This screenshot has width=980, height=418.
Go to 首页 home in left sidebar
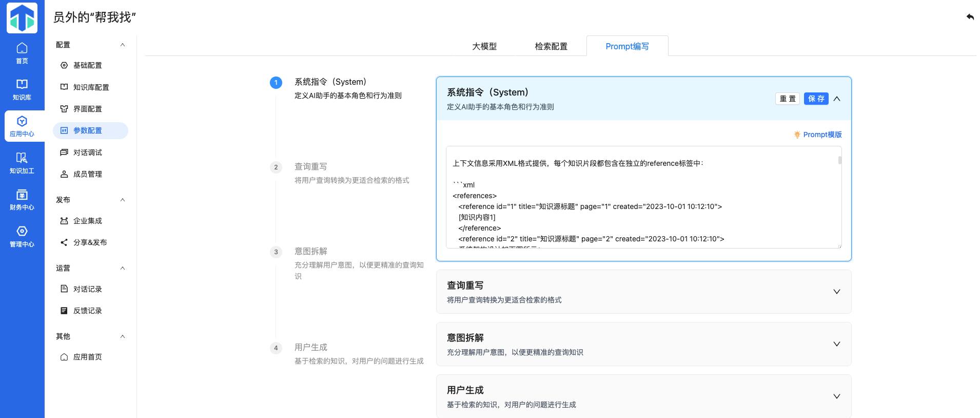22,53
